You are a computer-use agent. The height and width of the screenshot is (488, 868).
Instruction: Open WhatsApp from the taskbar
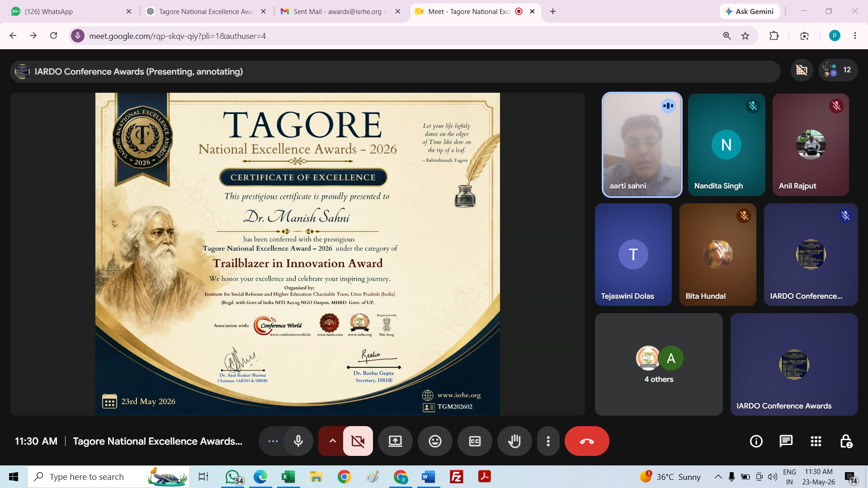233,477
